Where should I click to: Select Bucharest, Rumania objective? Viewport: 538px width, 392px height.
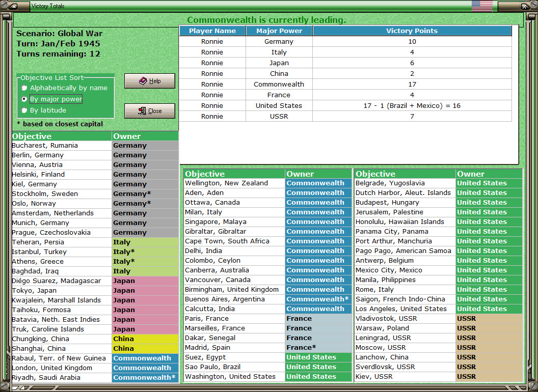[62, 146]
